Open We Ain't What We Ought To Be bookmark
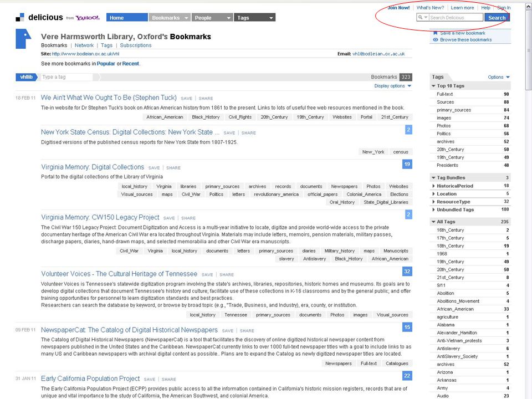 [109, 98]
